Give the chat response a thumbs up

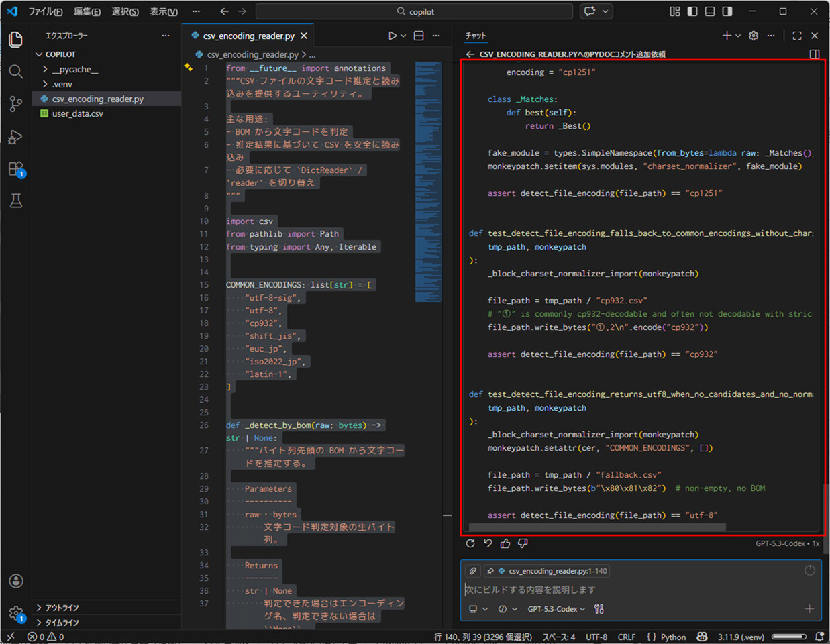505,543
